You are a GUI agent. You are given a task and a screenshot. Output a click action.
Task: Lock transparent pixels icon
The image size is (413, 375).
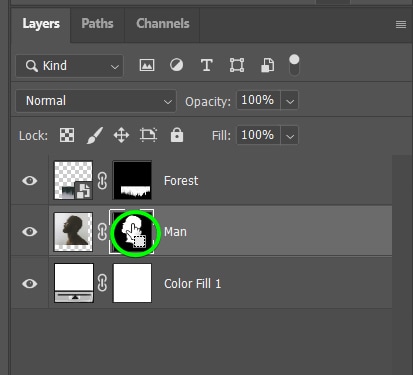(x=67, y=135)
